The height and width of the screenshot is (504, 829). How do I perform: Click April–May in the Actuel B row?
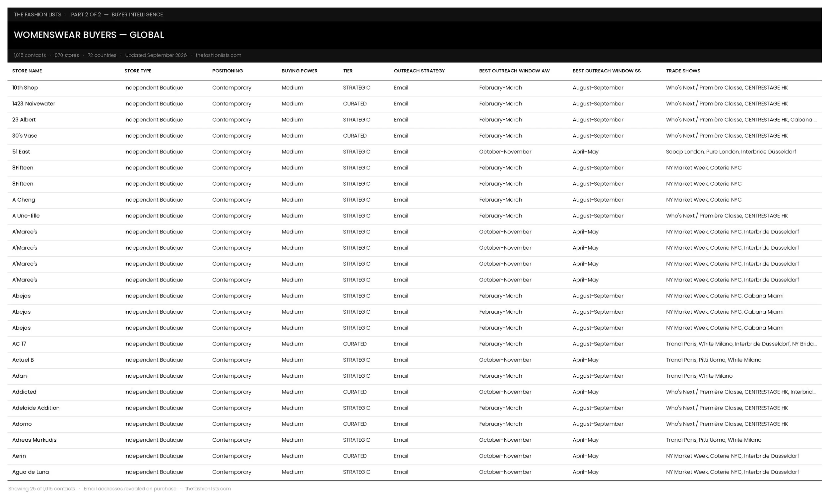[x=585, y=360]
